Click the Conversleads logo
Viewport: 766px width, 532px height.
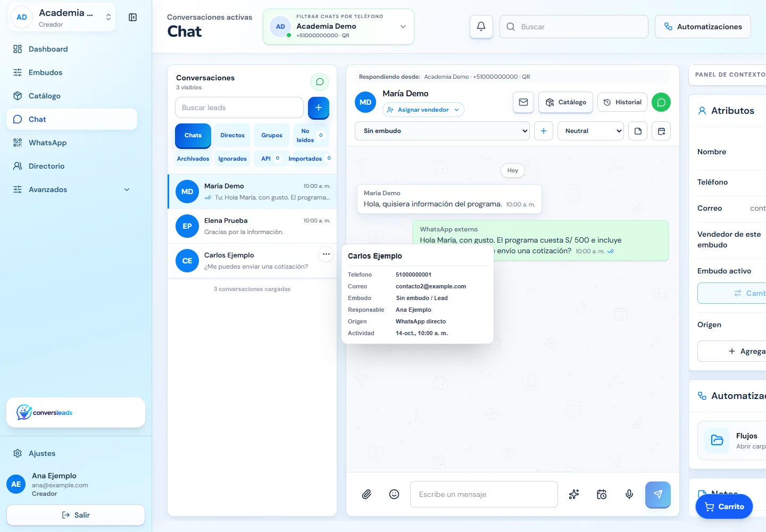click(45, 412)
